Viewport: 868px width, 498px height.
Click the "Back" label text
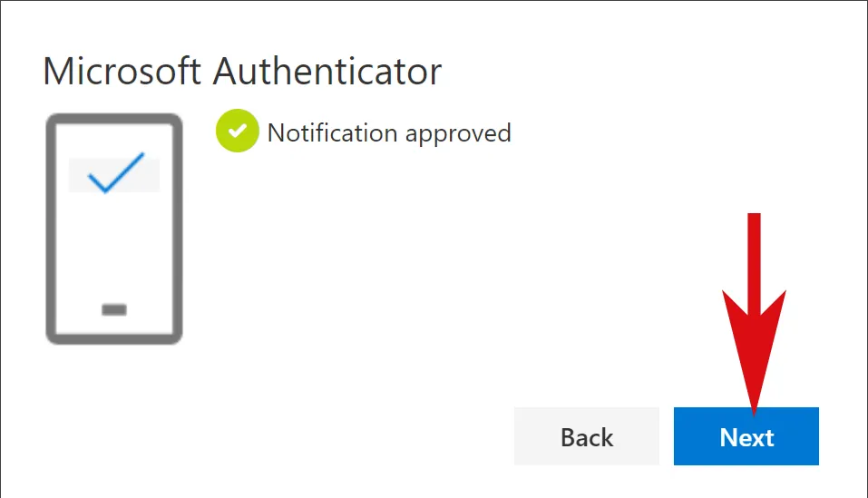point(587,437)
